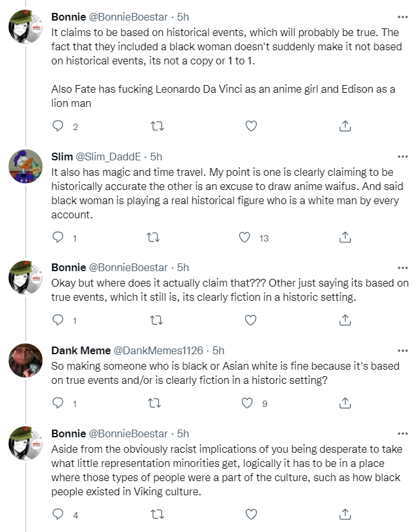Screen dimensions: 417x532
Task: Retweet Bonnie's tweet mentioning Leonardo Da Vinci
Action: pyautogui.click(x=157, y=126)
